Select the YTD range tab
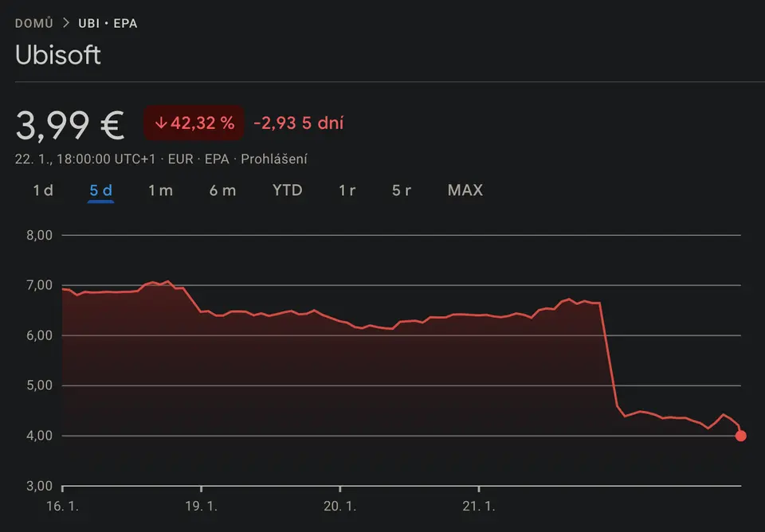 (x=287, y=190)
